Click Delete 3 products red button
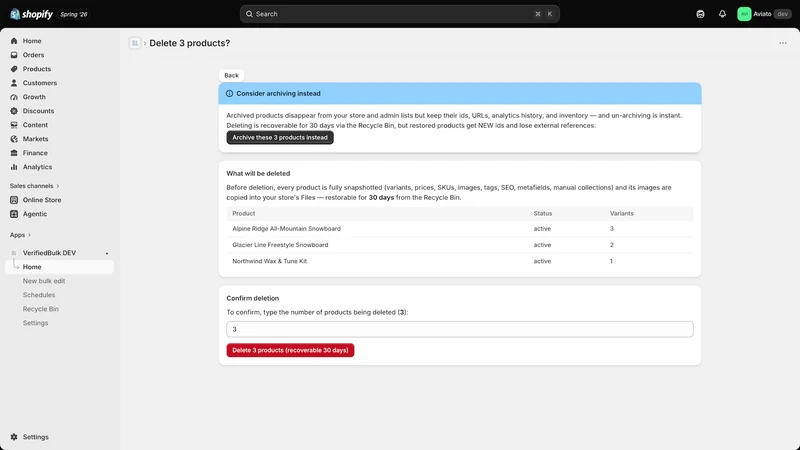800x450 pixels. [290, 351]
